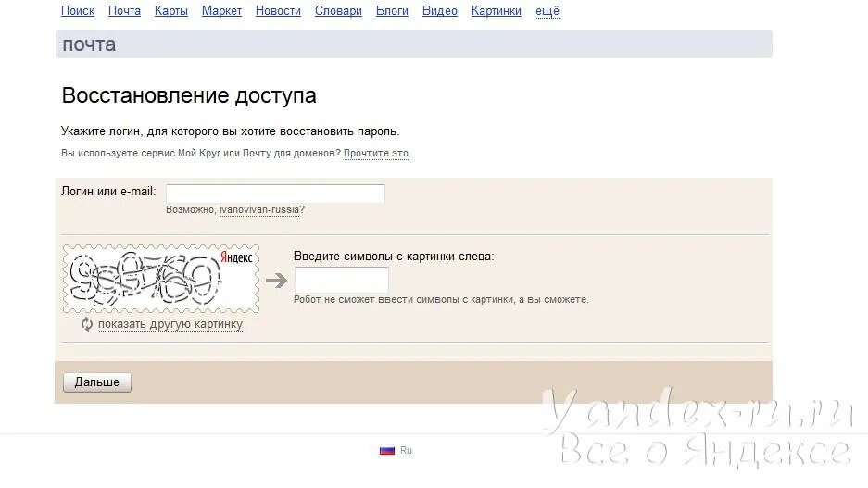Open the Новости link
Image resolution: width=868 pixels, height=488 pixels.
278,11
